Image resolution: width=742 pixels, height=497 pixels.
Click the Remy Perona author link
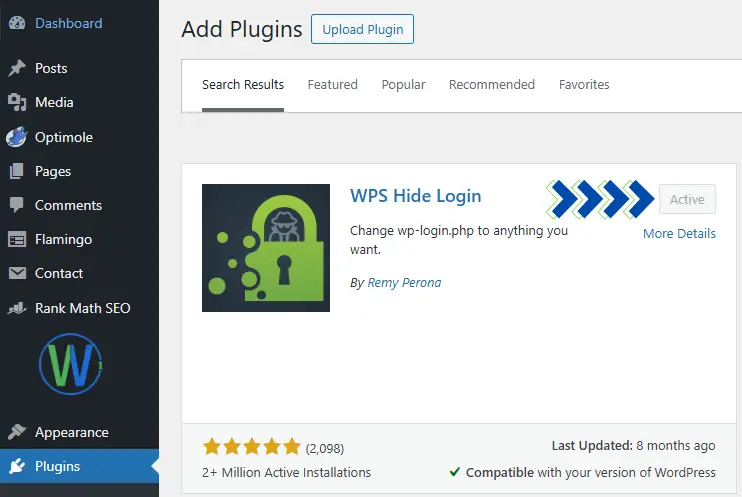404,282
